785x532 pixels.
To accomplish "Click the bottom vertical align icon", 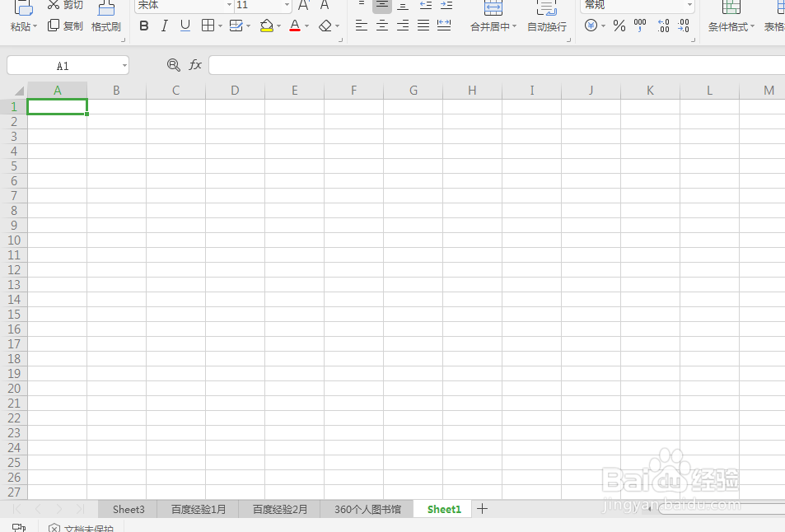I will pos(403,6).
